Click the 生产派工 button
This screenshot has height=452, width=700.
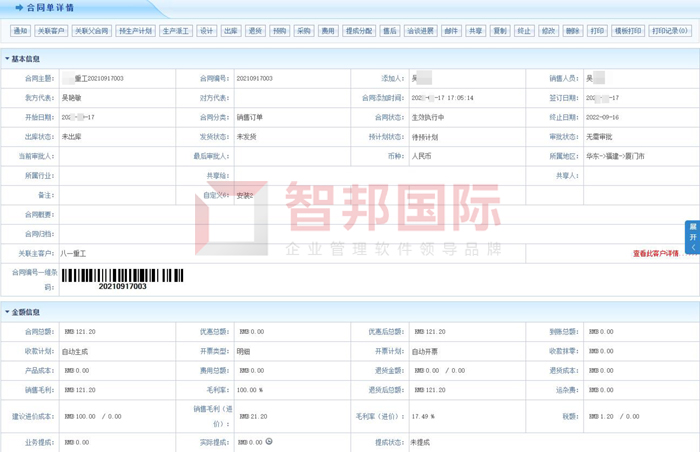coord(176,31)
